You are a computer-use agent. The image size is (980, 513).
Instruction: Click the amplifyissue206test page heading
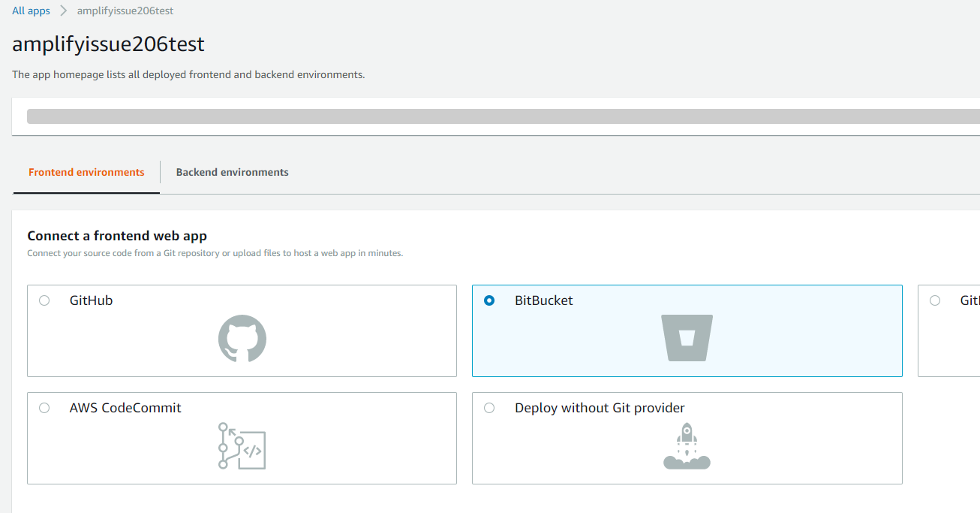click(107, 44)
